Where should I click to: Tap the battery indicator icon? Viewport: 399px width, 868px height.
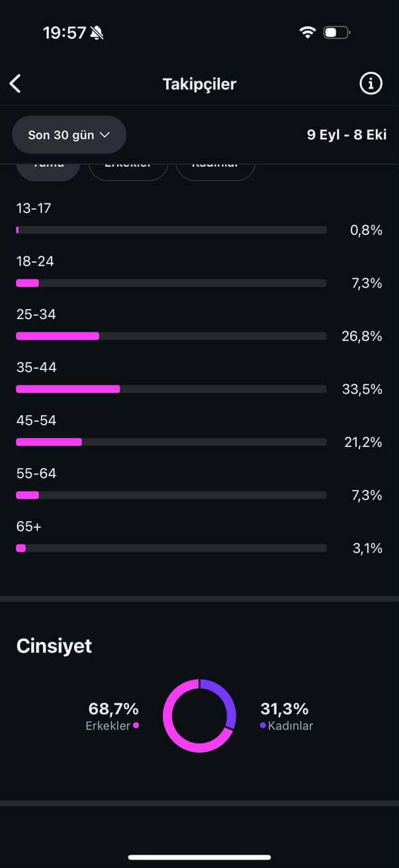[337, 32]
